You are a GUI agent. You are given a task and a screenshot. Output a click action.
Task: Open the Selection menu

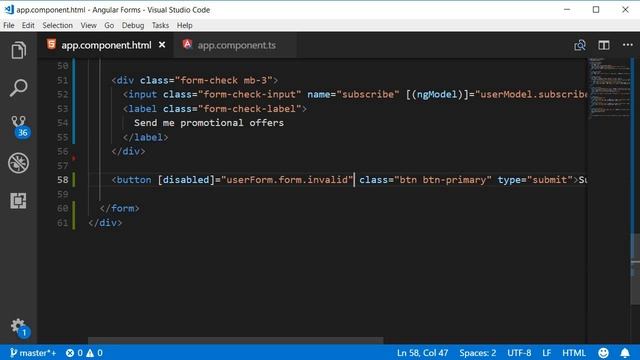point(58,25)
